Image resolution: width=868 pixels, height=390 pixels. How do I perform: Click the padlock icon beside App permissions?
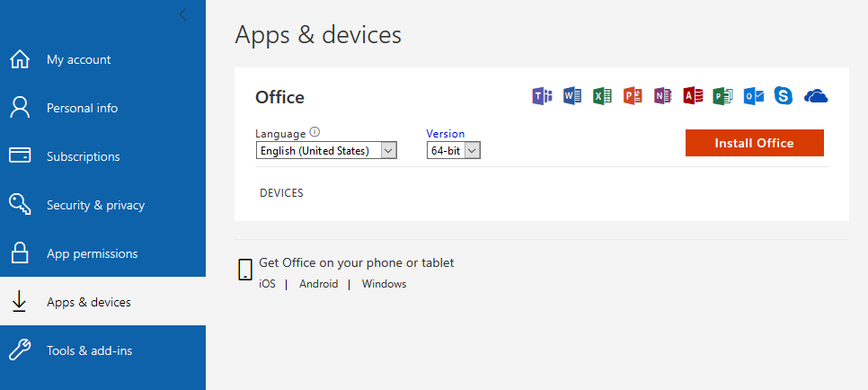click(20, 253)
